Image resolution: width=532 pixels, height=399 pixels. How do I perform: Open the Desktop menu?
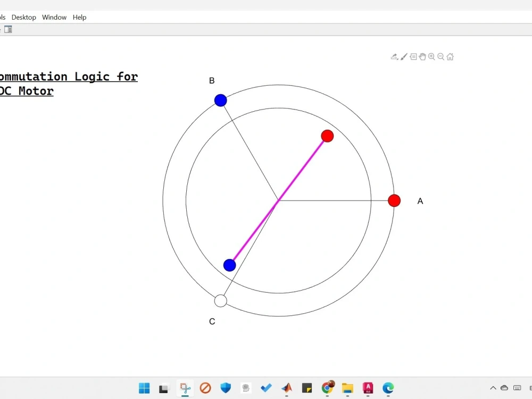pyautogui.click(x=23, y=17)
